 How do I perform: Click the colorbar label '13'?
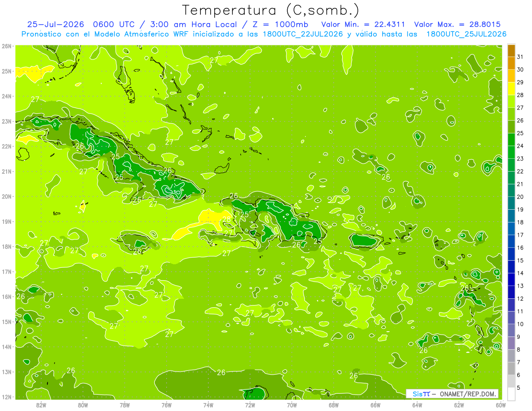coord(520,286)
